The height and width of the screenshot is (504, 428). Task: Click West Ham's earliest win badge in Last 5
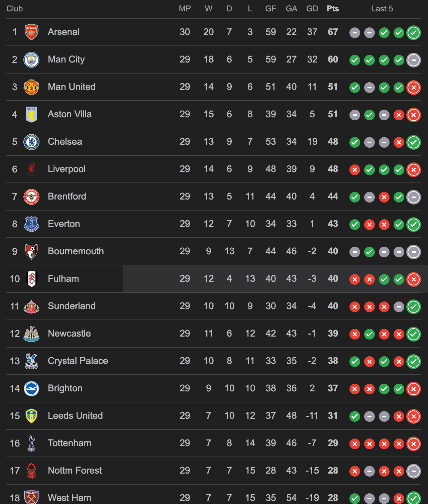click(x=355, y=498)
